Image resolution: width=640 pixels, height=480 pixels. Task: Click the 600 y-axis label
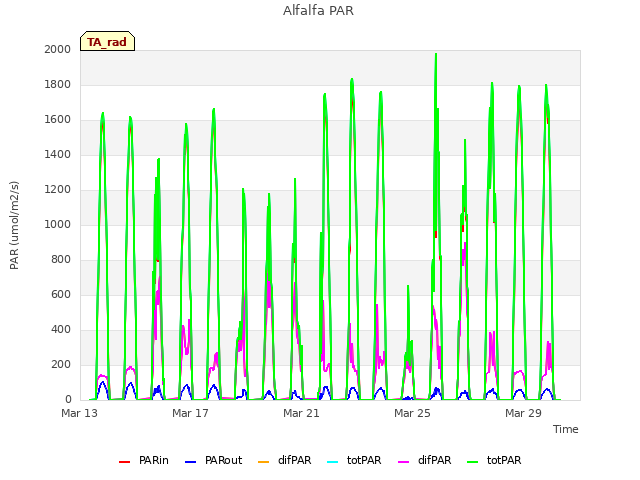click(61, 294)
